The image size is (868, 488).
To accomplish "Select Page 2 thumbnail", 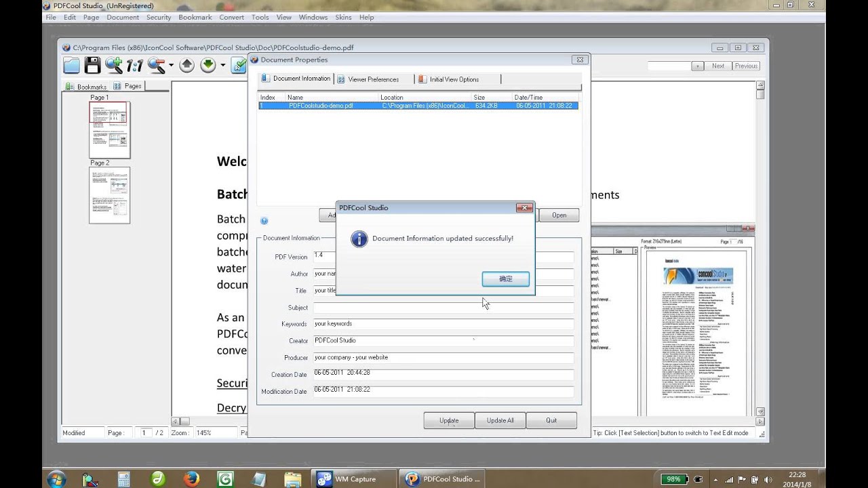I will coord(109,195).
